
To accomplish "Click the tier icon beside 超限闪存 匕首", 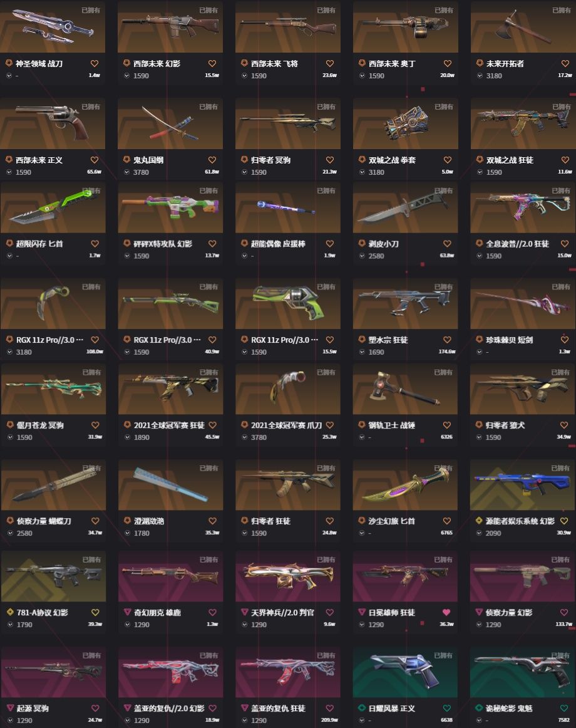I will [9, 243].
